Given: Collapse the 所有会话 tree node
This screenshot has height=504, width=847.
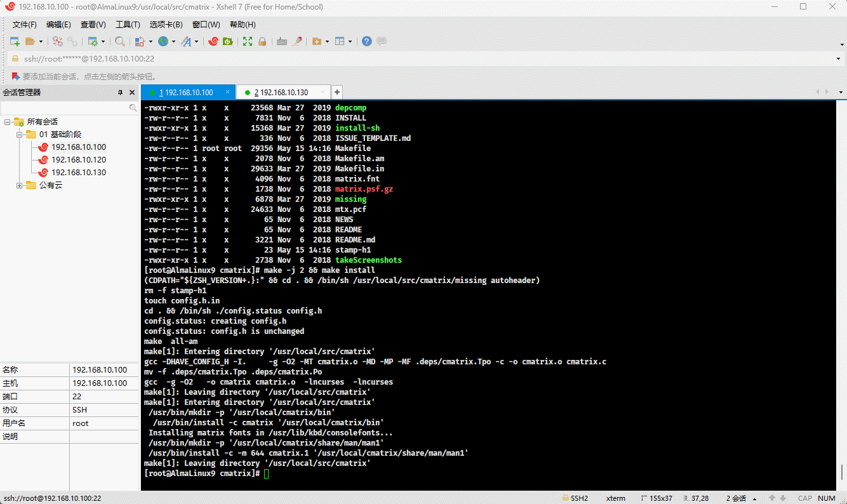Looking at the screenshot, I should pos(7,122).
